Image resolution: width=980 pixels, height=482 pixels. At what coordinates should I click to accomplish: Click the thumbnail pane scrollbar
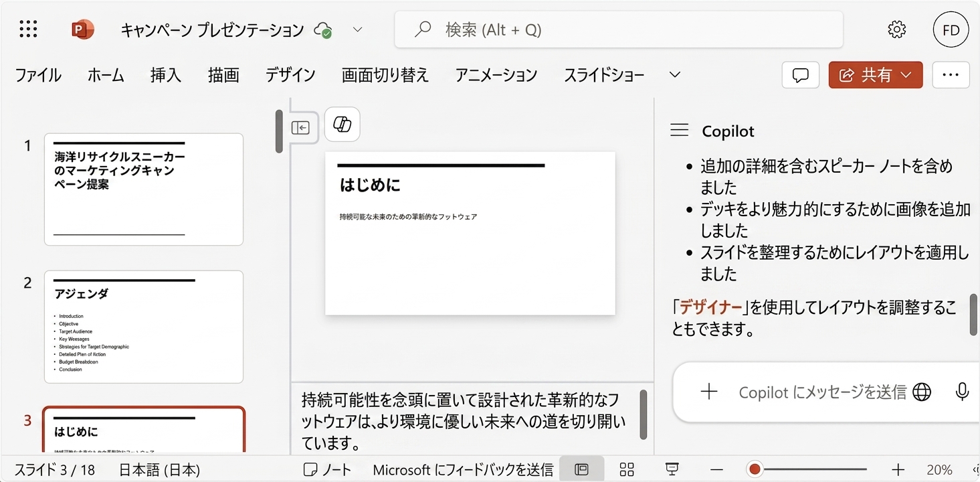coord(279,131)
